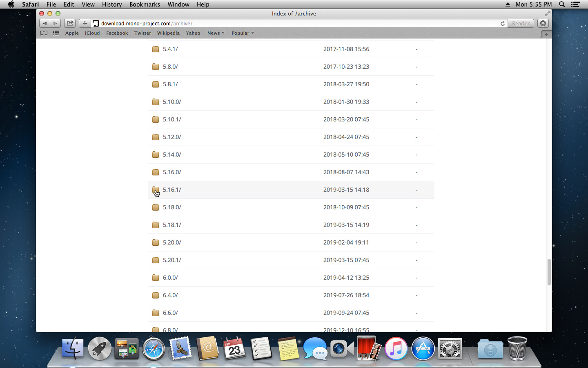This screenshot has height=368, width=588.
Task: Open a new tab with plus button
Action: [x=546, y=34]
